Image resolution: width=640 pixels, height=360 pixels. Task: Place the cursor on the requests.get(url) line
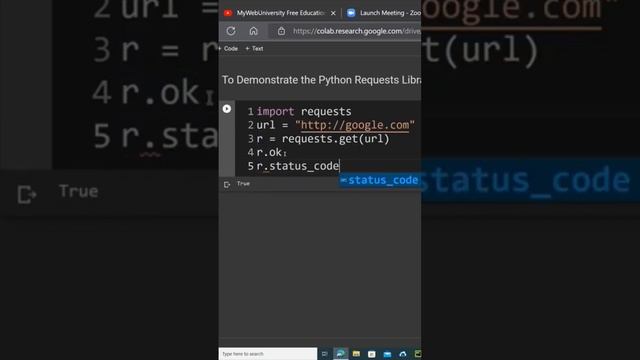tap(323, 139)
